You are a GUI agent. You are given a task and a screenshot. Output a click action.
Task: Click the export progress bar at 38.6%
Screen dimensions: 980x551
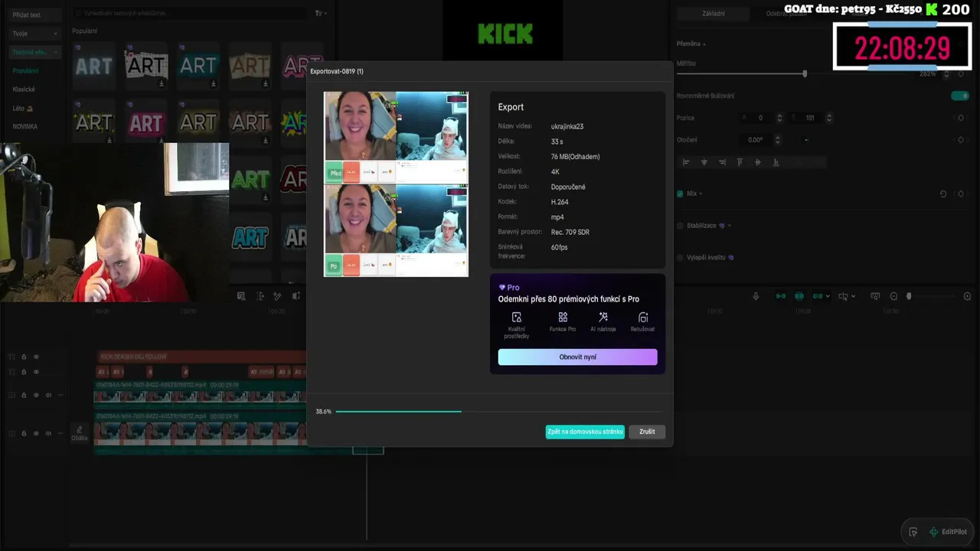501,412
